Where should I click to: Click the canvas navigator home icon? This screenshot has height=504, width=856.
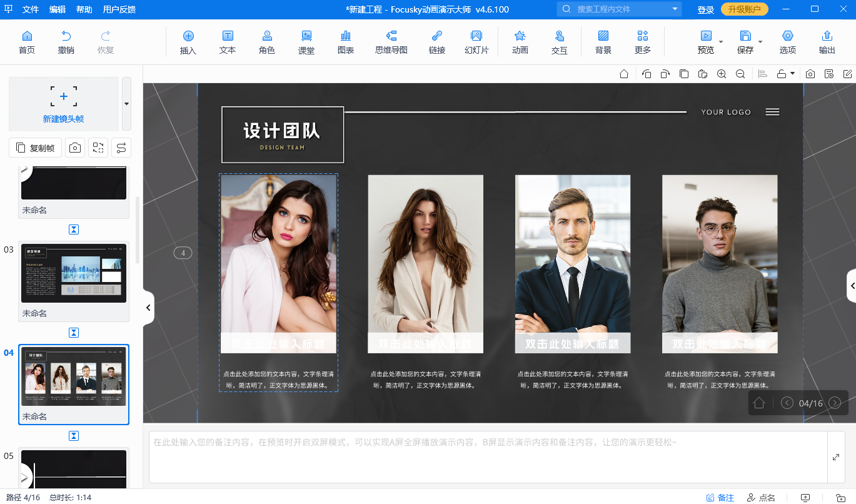[x=759, y=403]
